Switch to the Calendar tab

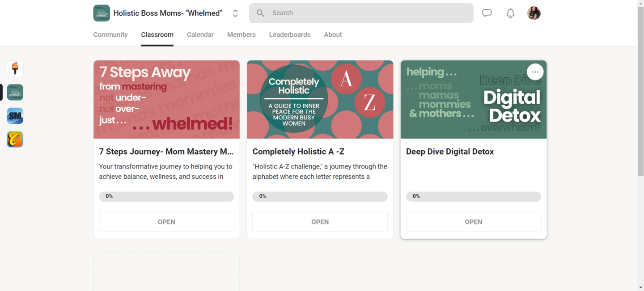(200, 34)
